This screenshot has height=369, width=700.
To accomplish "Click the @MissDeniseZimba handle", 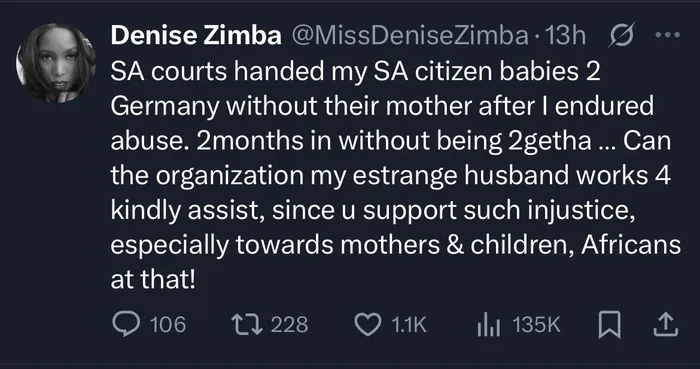I will pyautogui.click(x=410, y=36).
